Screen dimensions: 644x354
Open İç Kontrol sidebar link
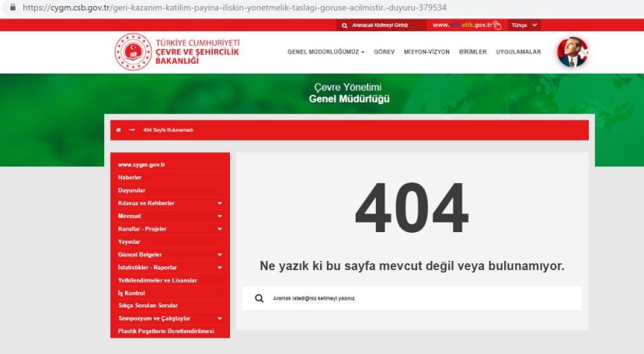[131, 293]
